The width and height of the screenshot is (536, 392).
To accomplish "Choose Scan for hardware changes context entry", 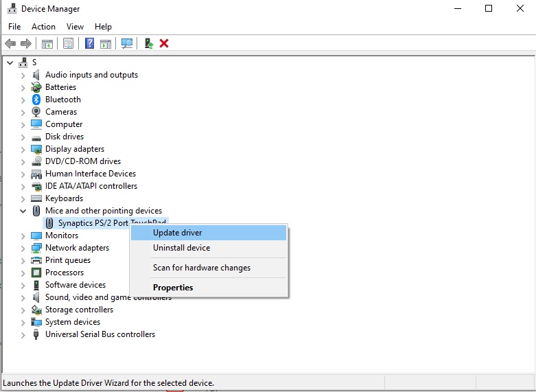I will tap(201, 268).
